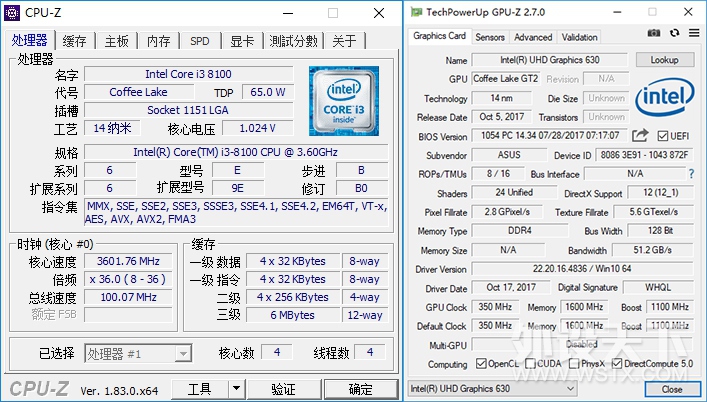Click the Socket 1151 LGA value

(x=188, y=110)
